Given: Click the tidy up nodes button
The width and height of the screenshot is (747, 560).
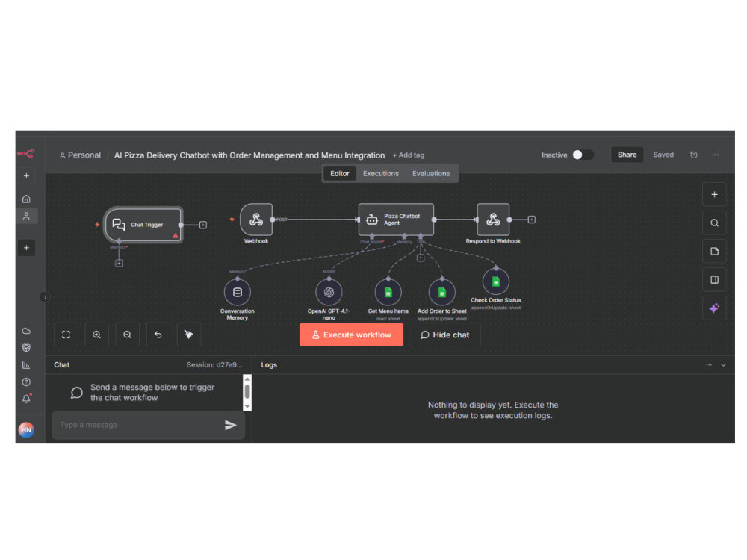Looking at the screenshot, I should pos(189,335).
